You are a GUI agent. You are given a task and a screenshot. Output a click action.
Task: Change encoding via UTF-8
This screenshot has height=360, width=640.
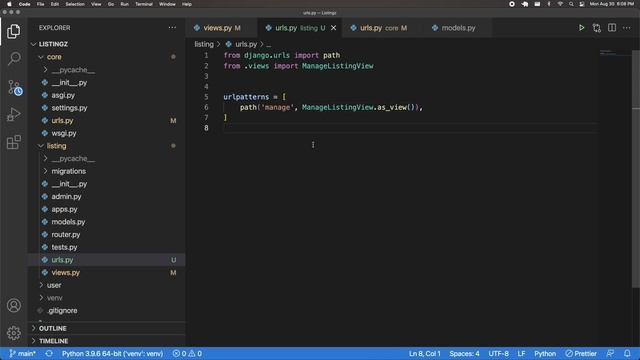click(x=498, y=353)
